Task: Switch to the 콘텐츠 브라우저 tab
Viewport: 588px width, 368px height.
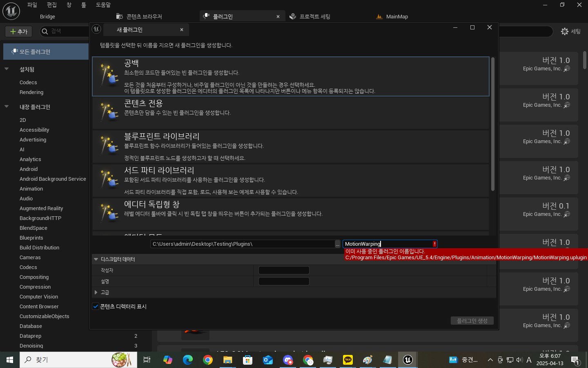Action: click(x=139, y=16)
